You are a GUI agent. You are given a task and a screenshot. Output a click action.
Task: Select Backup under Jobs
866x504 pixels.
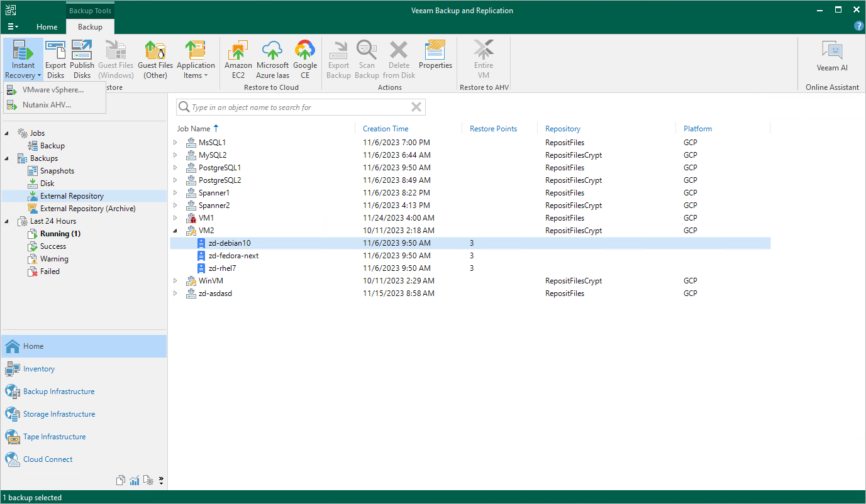(53, 146)
